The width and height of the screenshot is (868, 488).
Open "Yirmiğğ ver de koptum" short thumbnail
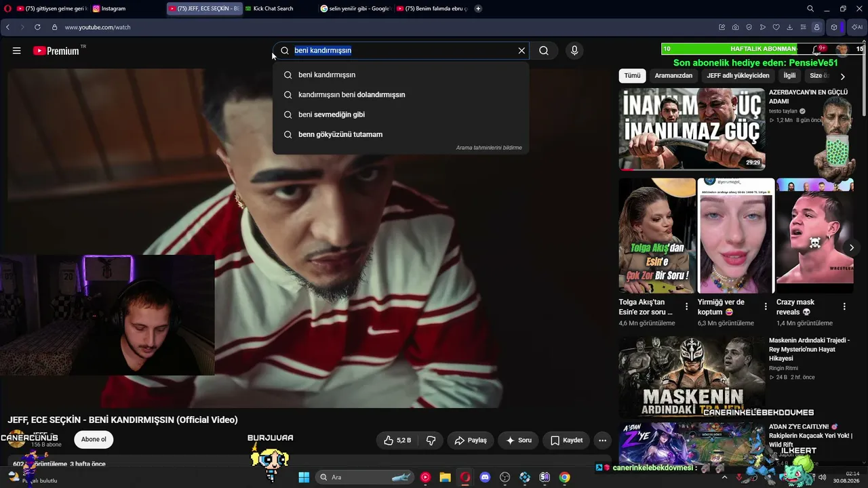[x=736, y=236]
